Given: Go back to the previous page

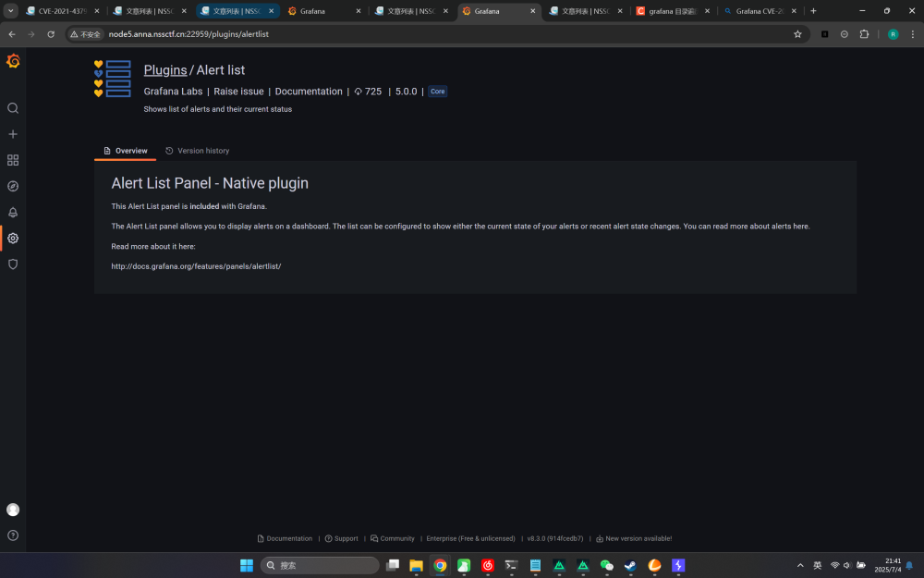Looking at the screenshot, I should [12, 34].
